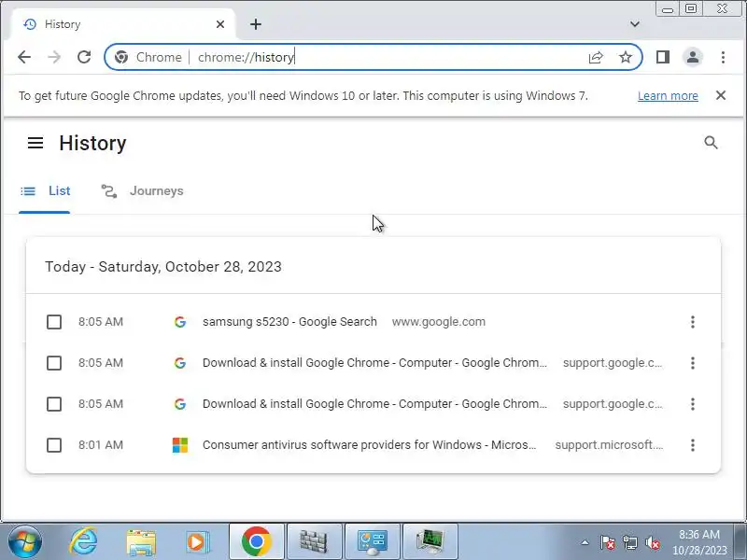Expand the tab search chevron

click(635, 24)
